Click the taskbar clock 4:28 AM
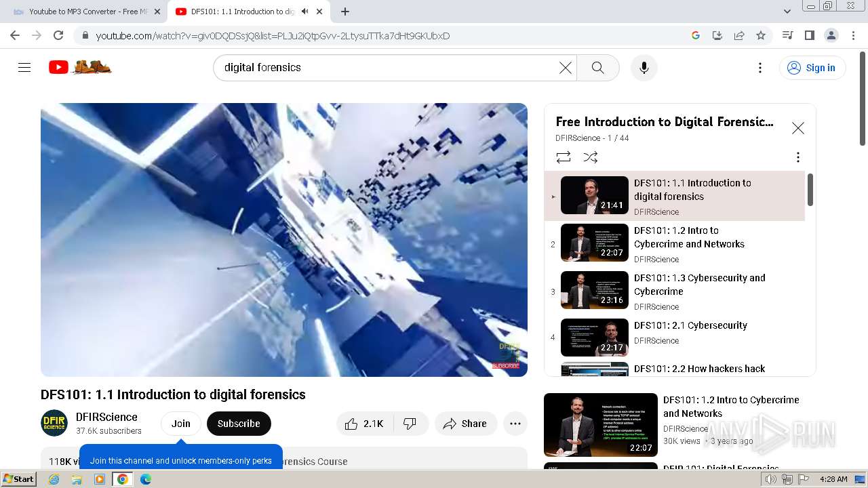The height and width of the screenshot is (488, 868). 833,479
